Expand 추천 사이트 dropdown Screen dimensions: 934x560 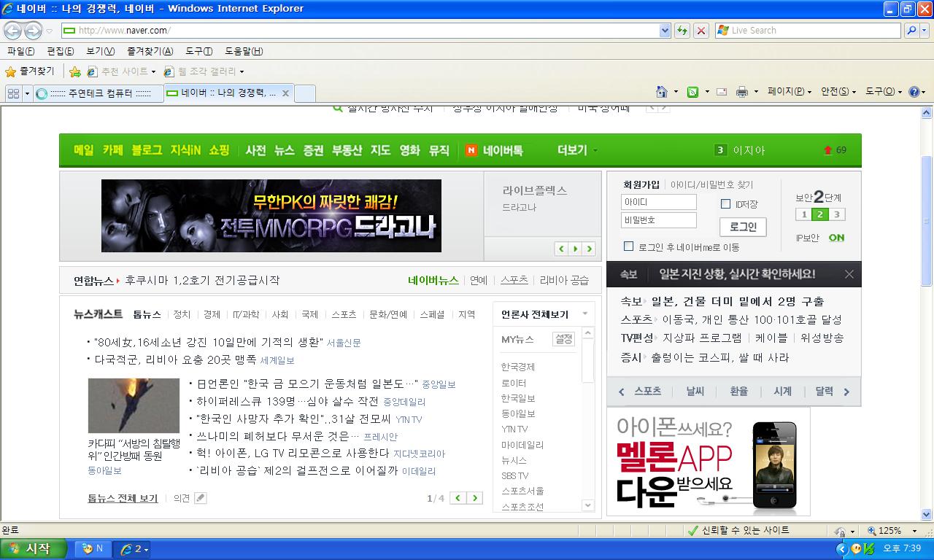(153, 72)
